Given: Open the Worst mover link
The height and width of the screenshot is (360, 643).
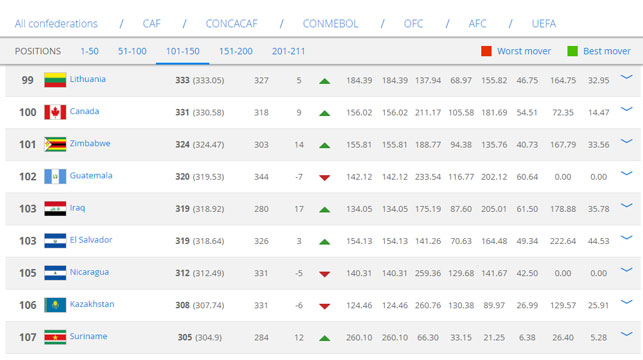Looking at the screenshot, I should pos(524,51).
